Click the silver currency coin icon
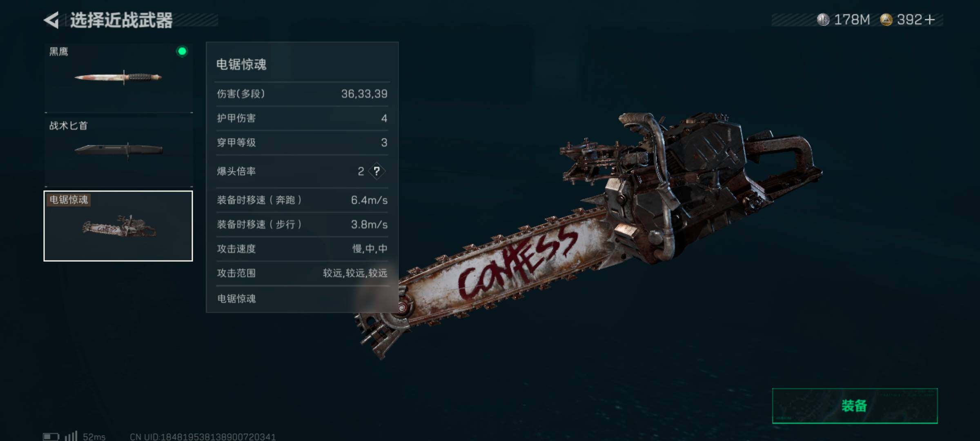 pyautogui.click(x=823, y=19)
